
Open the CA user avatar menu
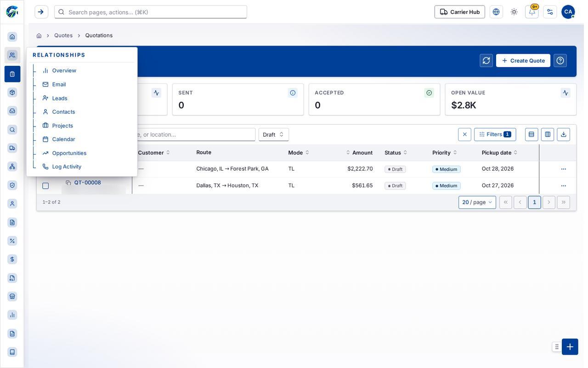point(568,12)
